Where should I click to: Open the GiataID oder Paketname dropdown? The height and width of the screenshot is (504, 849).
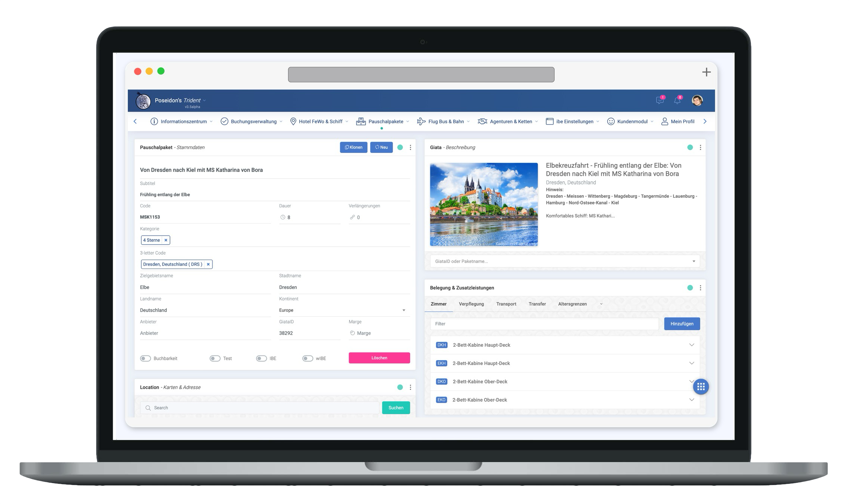(x=565, y=261)
